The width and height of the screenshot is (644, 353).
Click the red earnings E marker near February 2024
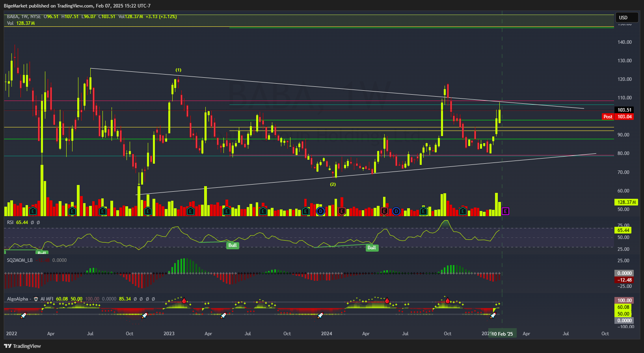click(342, 211)
